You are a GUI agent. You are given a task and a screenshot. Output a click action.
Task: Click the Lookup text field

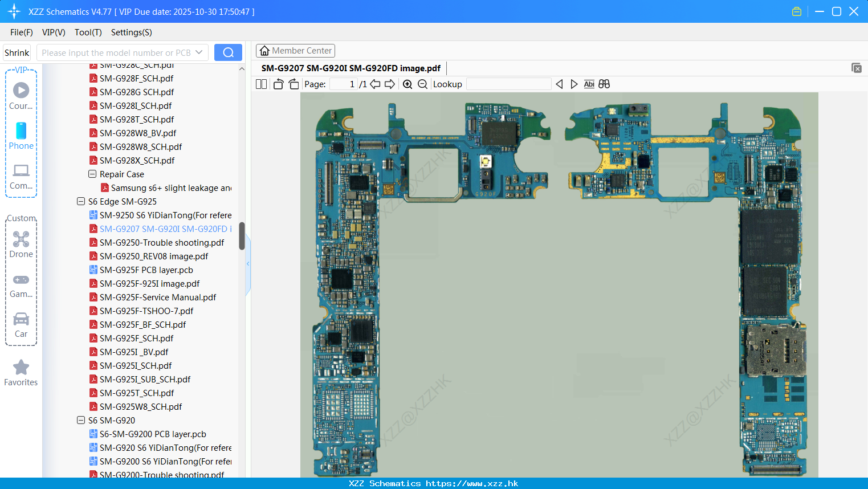point(508,84)
